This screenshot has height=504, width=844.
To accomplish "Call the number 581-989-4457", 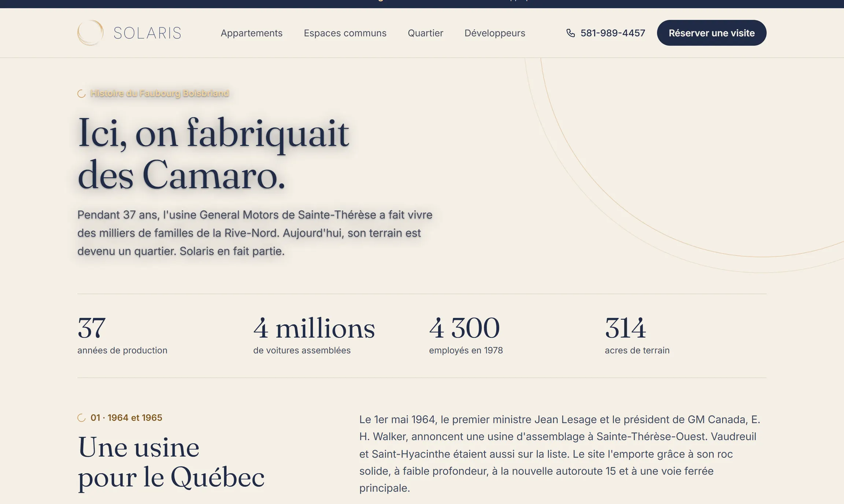I will (x=612, y=33).
